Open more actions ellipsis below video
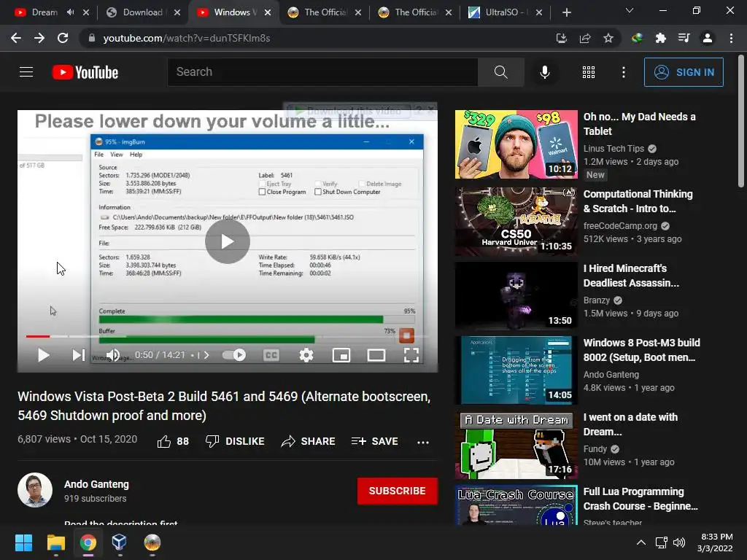747x560 pixels. point(423,442)
